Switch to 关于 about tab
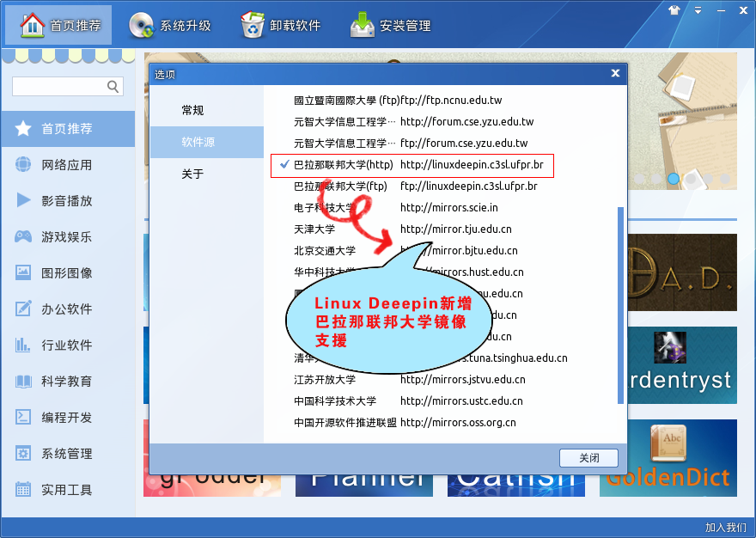The image size is (756, 538). coord(207,174)
